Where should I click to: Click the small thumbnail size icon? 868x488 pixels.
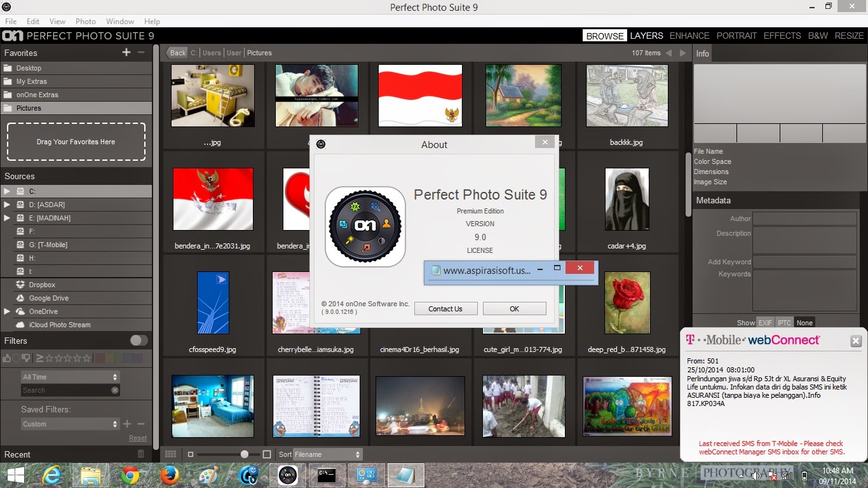click(x=191, y=454)
